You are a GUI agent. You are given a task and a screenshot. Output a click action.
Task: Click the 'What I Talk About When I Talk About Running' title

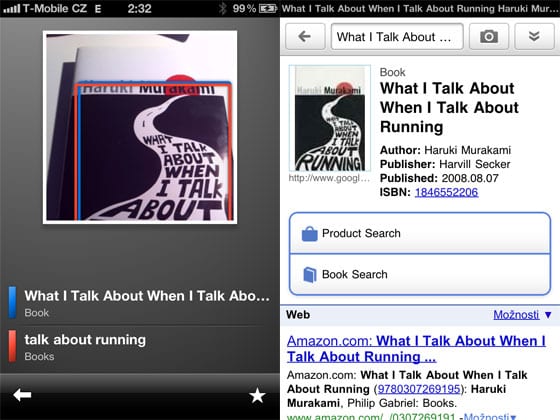pos(449,108)
